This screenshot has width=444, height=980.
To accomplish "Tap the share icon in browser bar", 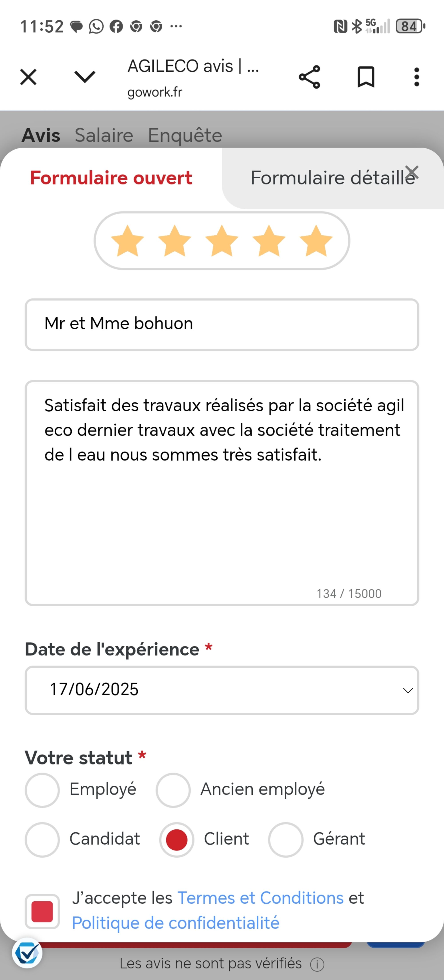I will tap(309, 77).
